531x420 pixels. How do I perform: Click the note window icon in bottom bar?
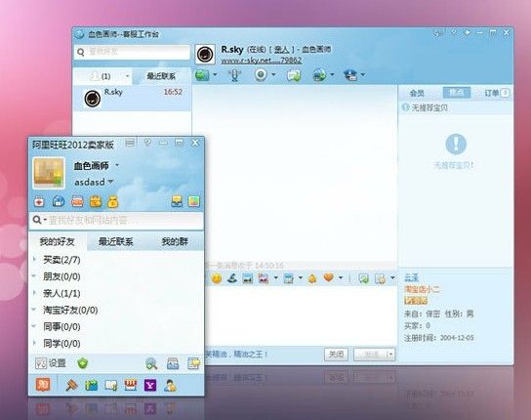pos(193,363)
